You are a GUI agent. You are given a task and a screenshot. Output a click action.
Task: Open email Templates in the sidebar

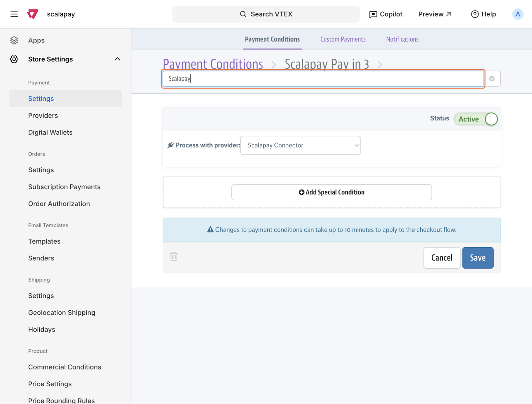pyautogui.click(x=44, y=242)
